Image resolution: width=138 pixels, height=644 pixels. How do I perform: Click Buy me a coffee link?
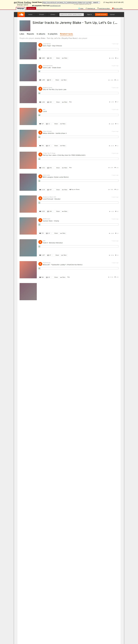pos(117,8)
